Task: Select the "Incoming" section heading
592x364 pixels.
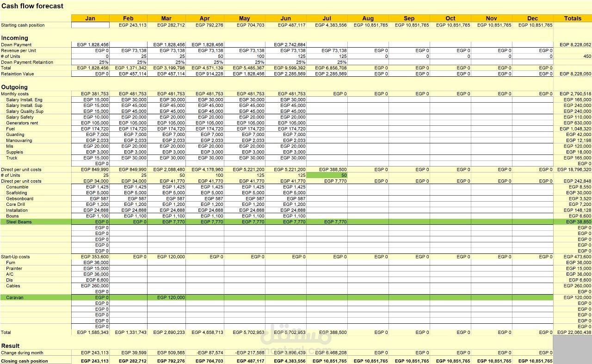Action: 15,38
